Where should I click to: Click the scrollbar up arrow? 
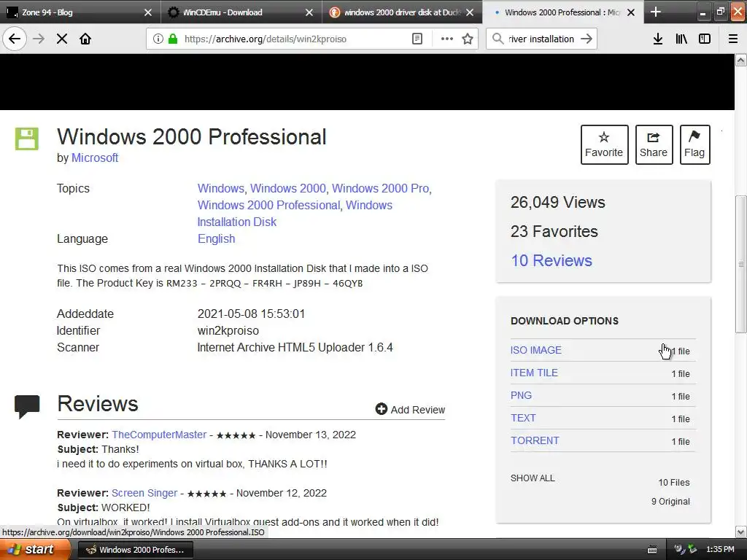(x=741, y=60)
